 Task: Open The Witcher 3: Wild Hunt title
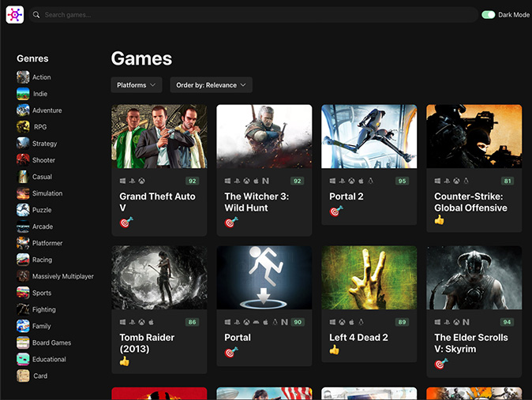257,202
